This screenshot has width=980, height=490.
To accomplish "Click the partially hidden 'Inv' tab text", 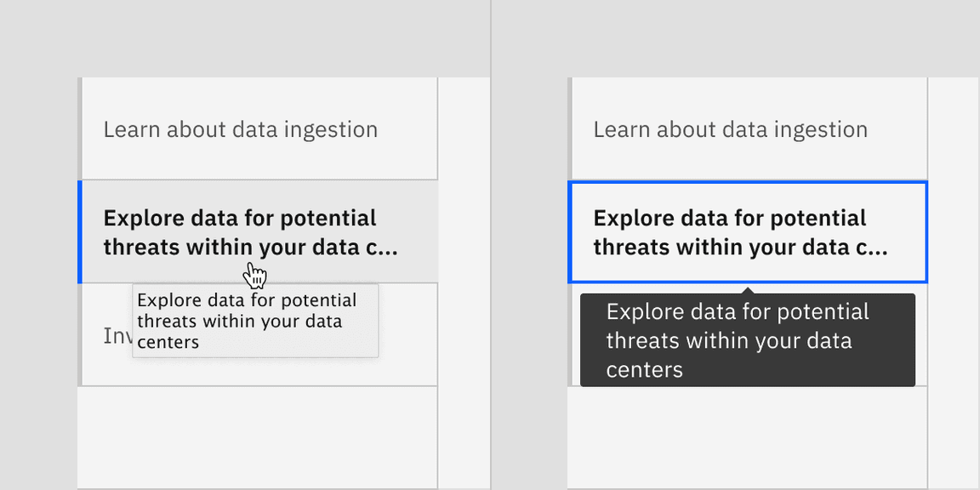I will click(x=117, y=336).
